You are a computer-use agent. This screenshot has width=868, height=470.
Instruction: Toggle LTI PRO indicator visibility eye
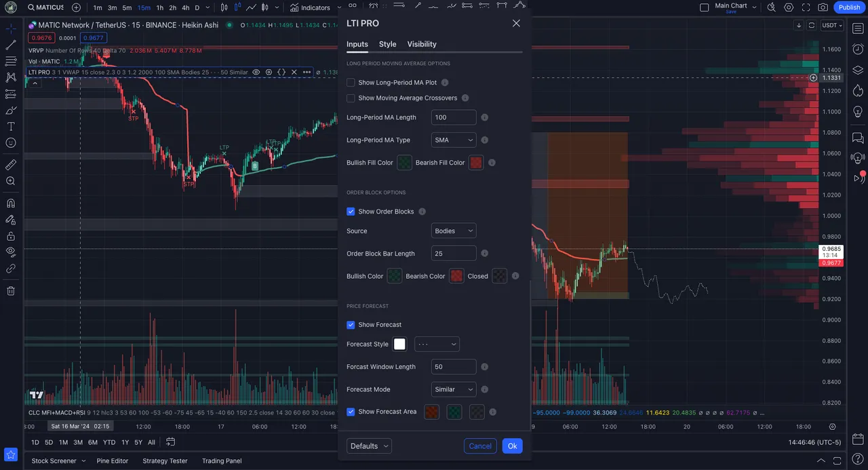256,72
